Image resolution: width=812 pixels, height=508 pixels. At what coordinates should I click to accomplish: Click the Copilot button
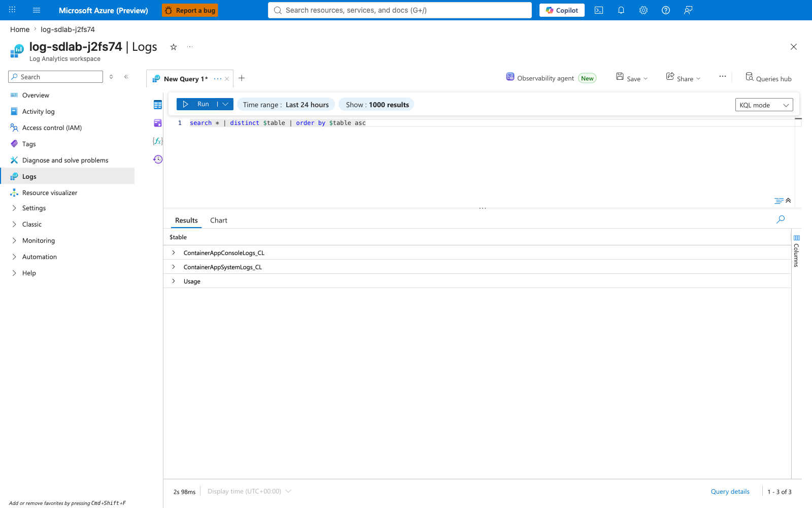tap(562, 10)
